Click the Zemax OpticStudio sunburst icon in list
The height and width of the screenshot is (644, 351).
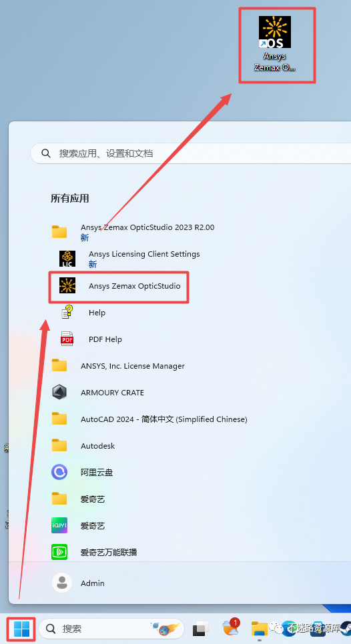67,285
